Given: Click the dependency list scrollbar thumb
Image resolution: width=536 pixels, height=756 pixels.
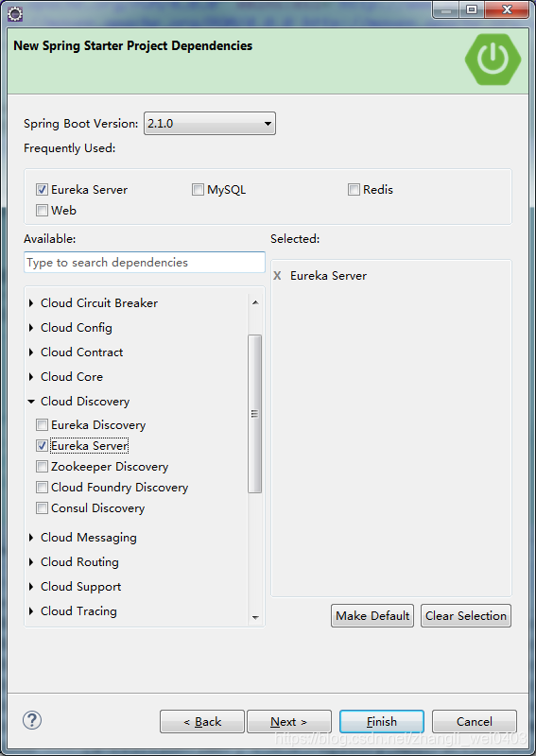Looking at the screenshot, I should (x=254, y=414).
